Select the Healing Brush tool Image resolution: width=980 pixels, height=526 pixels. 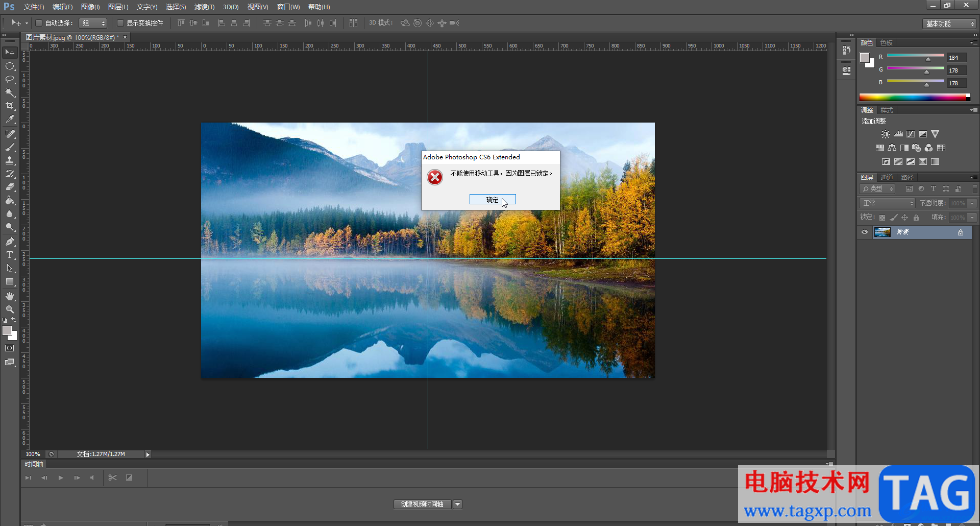[10, 134]
